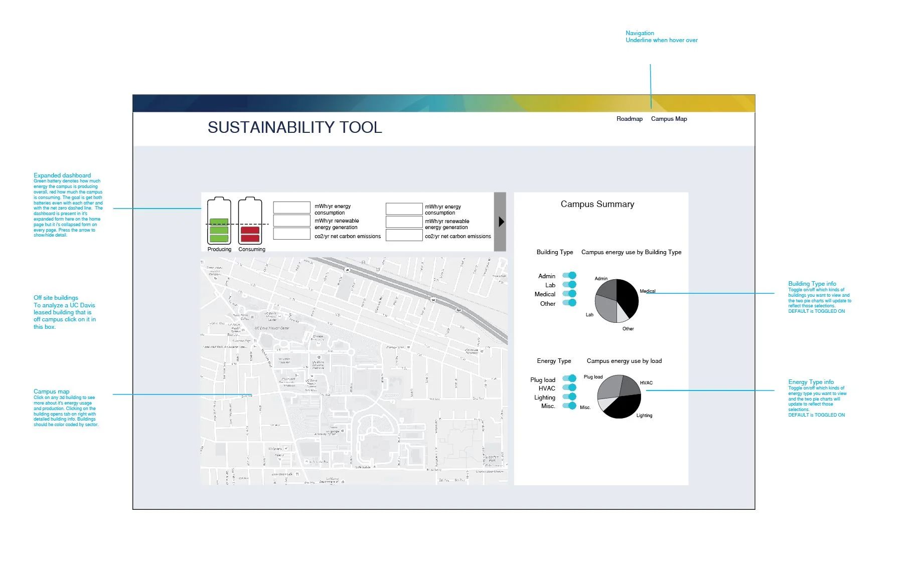The height and width of the screenshot is (588, 919).
Task: Click the Building Type info annotation heading
Action: (x=812, y=284)
